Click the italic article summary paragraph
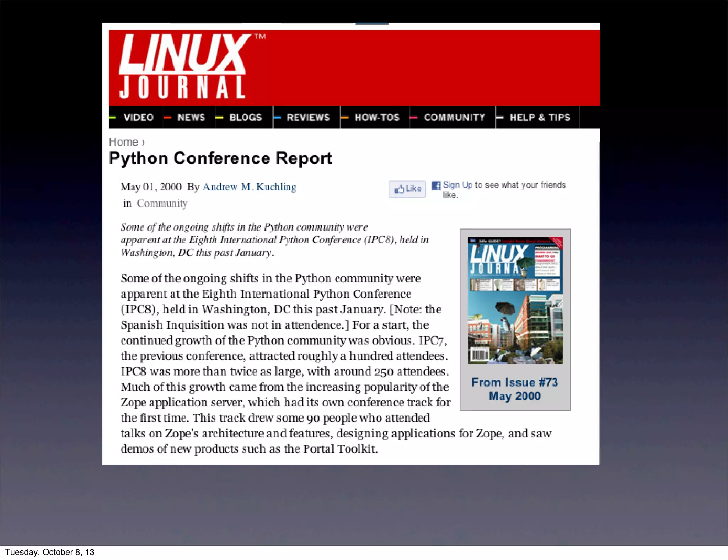This screenshot has height=560, width=728. click(x=274, y=240)
